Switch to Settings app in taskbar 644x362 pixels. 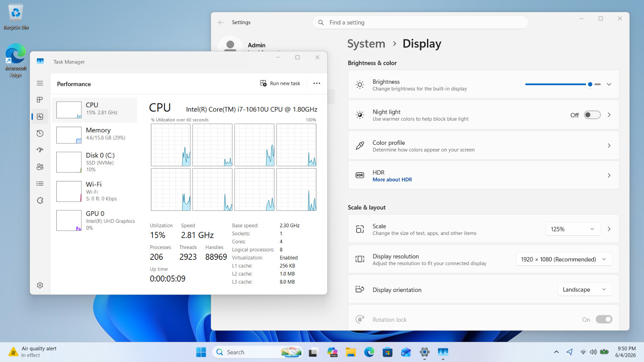coord(424,352)
